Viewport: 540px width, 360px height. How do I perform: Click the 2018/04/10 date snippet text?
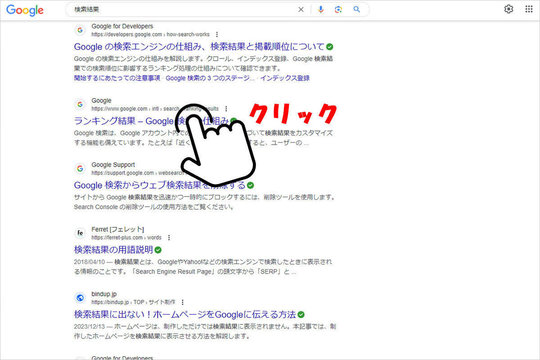click(x=89, y=262)
